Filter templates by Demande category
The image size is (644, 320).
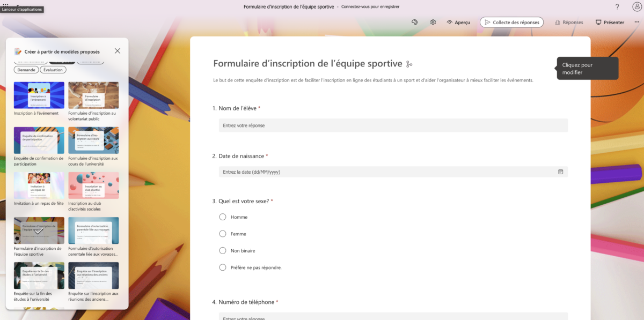(26, 69)
